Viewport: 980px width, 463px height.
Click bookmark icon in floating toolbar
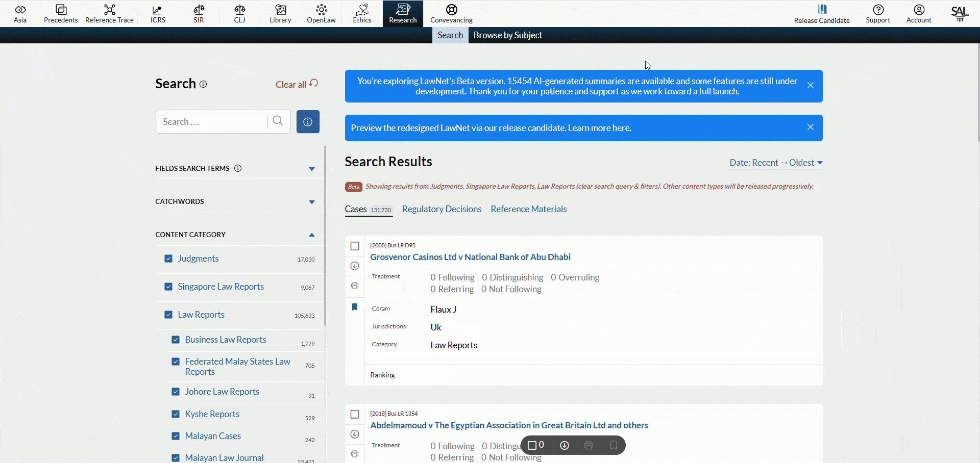tap(614, 445)
